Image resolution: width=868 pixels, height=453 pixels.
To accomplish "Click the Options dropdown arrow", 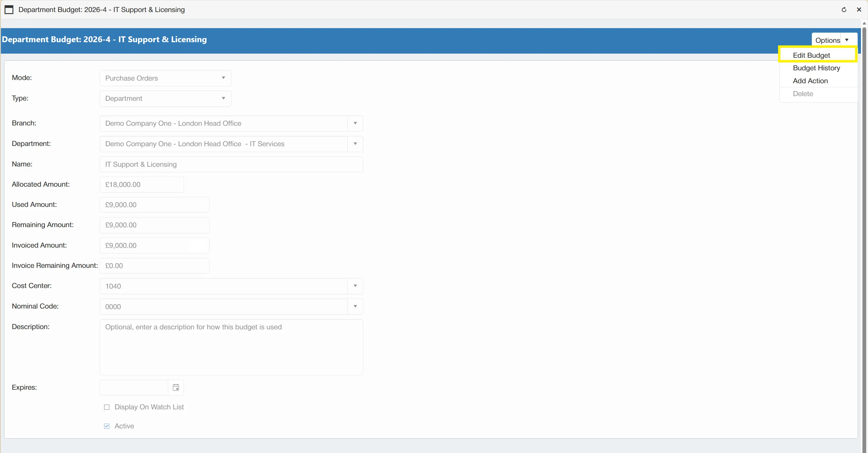I will point(847,40).
